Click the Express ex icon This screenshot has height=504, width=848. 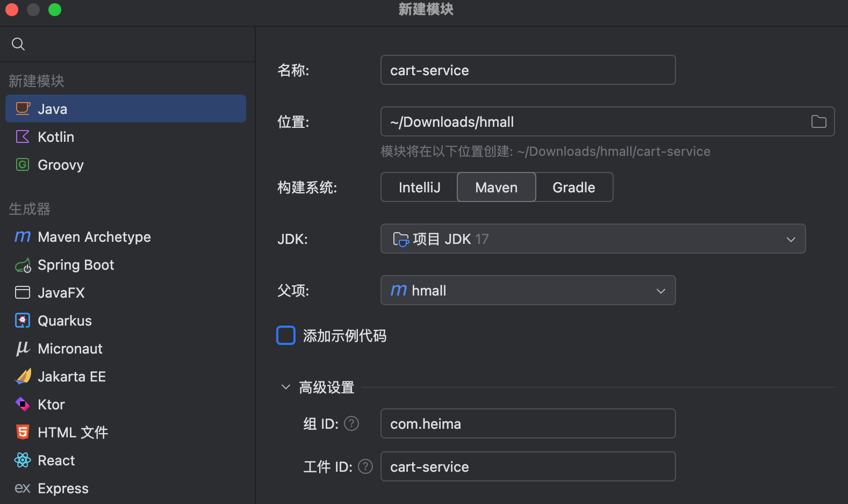tap(23, 488)
